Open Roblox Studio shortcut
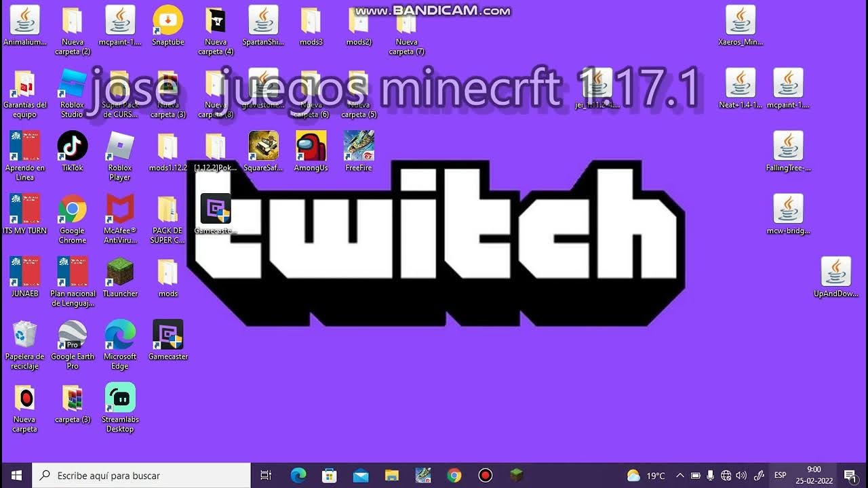This screenshot has height=488, width=868. tap(72, 84)
